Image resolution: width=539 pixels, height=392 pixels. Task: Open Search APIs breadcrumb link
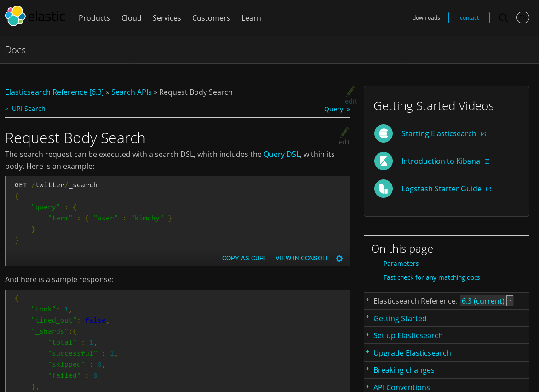(x=132, y=92)
